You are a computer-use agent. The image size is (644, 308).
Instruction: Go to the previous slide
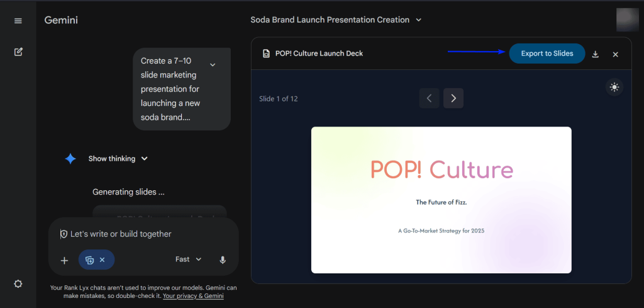(x=429, y=98)
